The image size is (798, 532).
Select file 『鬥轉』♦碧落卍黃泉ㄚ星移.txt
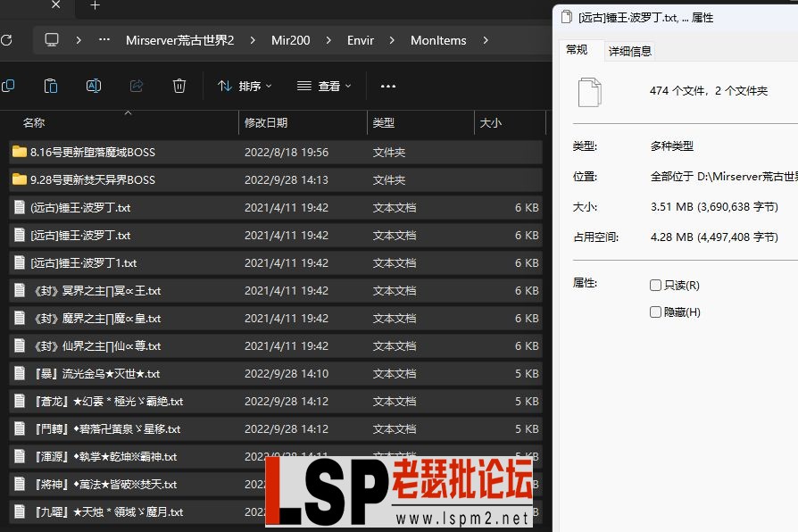click(275, 428)
